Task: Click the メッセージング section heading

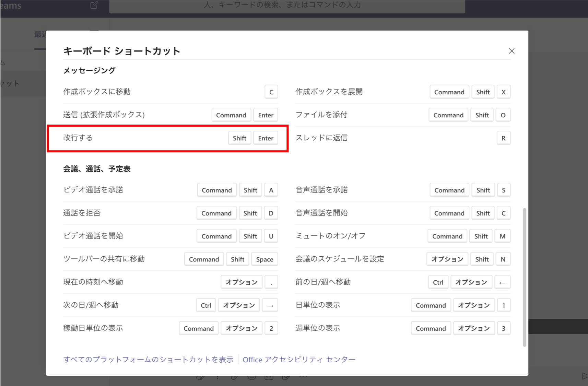Action: [x=89, y=71]
